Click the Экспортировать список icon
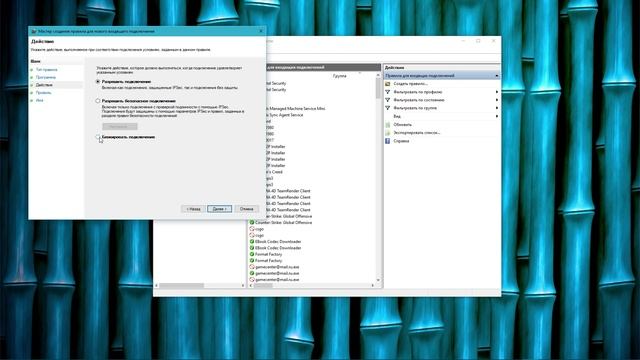 click(388, 133)
